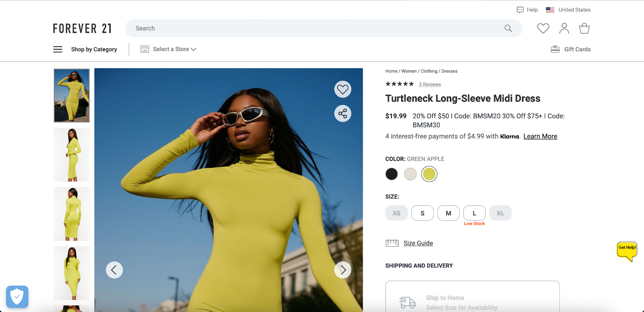Select the unavailable XS size
Screen dimensions: 644x312
(396, 213)
